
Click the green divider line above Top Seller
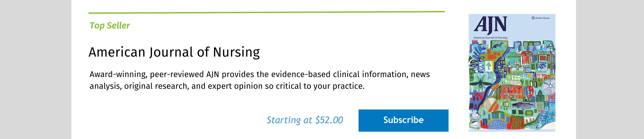click(267, 12)
